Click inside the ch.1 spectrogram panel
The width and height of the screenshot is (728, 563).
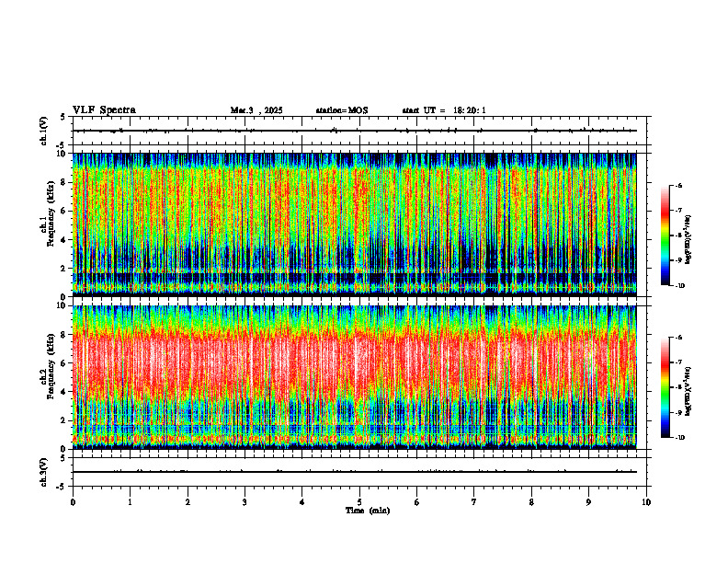[x=354, y=224]
